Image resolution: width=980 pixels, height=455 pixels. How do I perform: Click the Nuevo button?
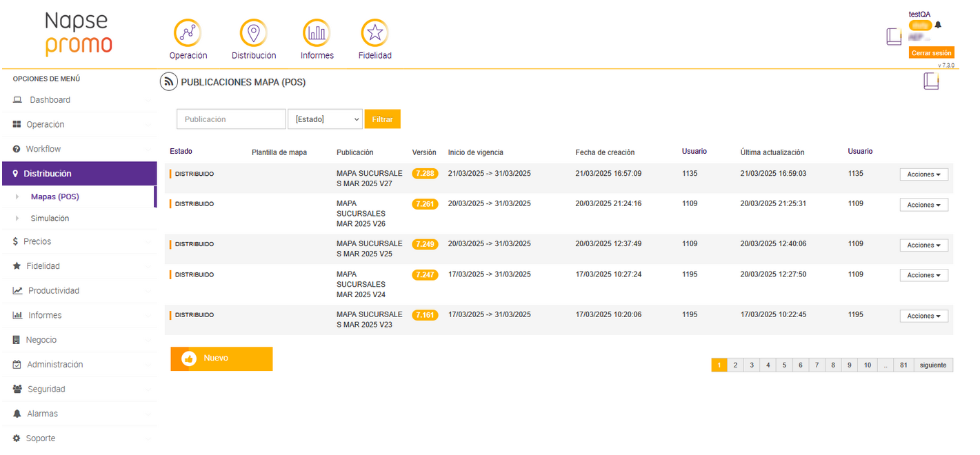pos(221,358)
